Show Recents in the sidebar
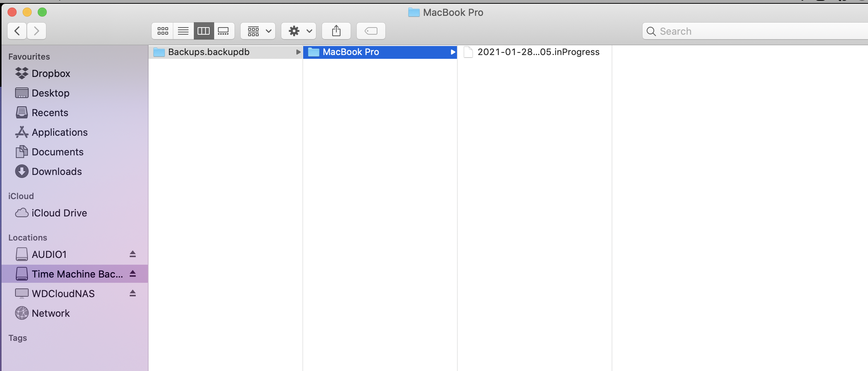The image size is (868, 371). click(75, 113)
